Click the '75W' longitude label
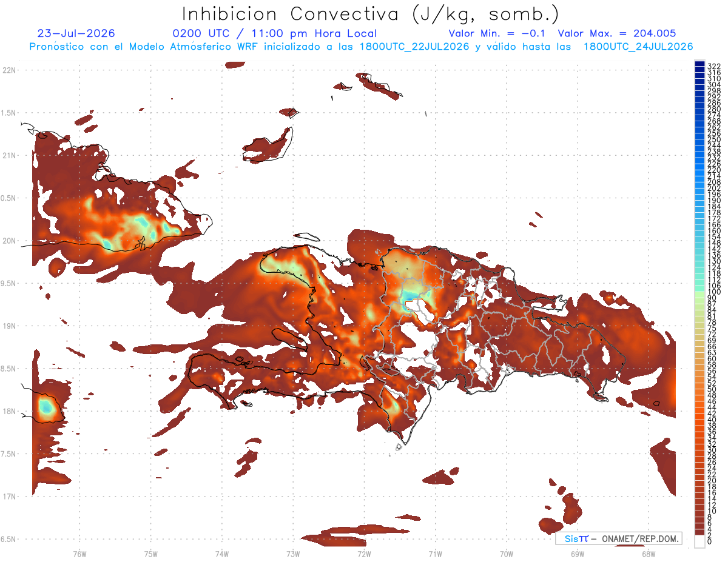This screenshot has height=562, width=728. tap(151, 554)
